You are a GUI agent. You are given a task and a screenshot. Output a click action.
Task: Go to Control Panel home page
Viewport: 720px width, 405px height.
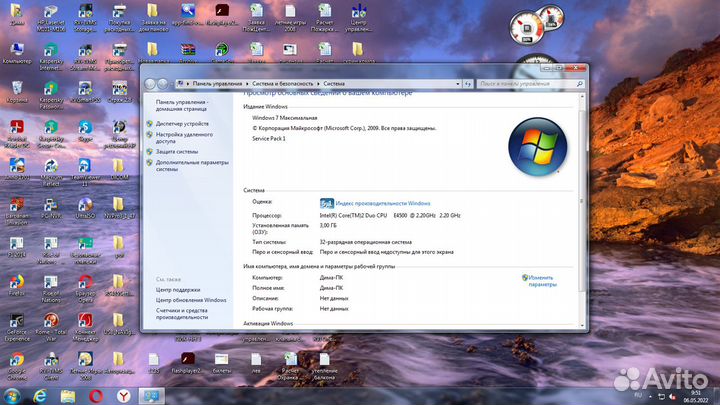point(181,102)
